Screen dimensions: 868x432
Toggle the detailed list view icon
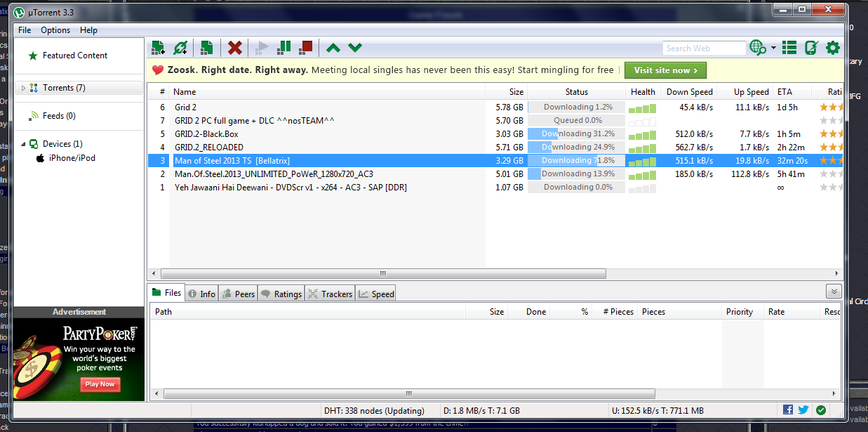tap(789, 48)
